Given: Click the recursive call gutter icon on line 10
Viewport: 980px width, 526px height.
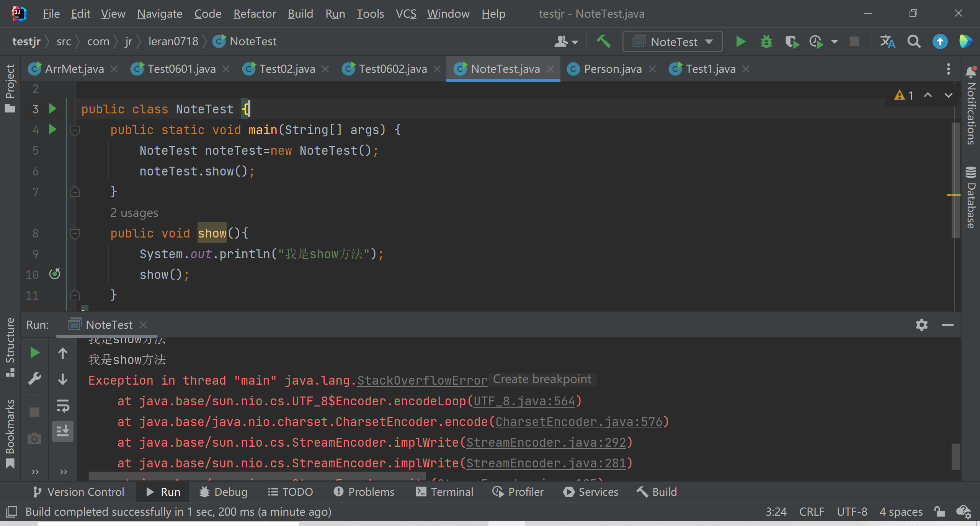Looking at the screenshot, I should (55, 274).
